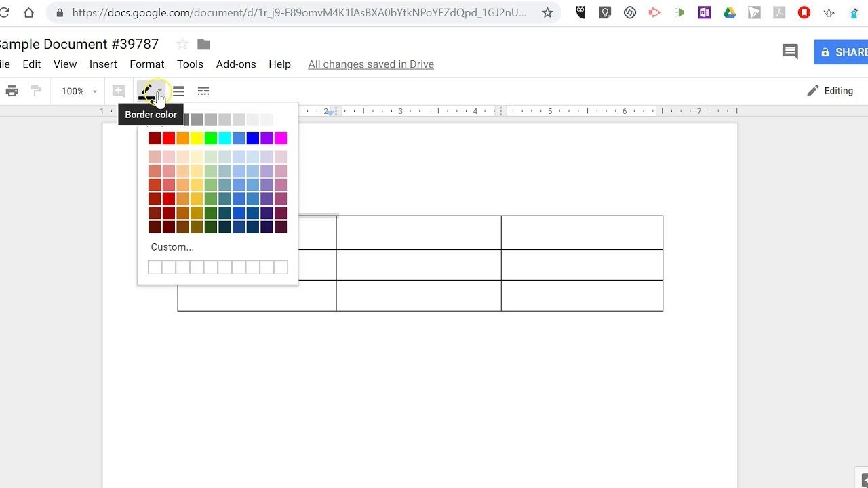Click the Border dash style icon
Screen dimensions: 868x488
click(203, 91)
